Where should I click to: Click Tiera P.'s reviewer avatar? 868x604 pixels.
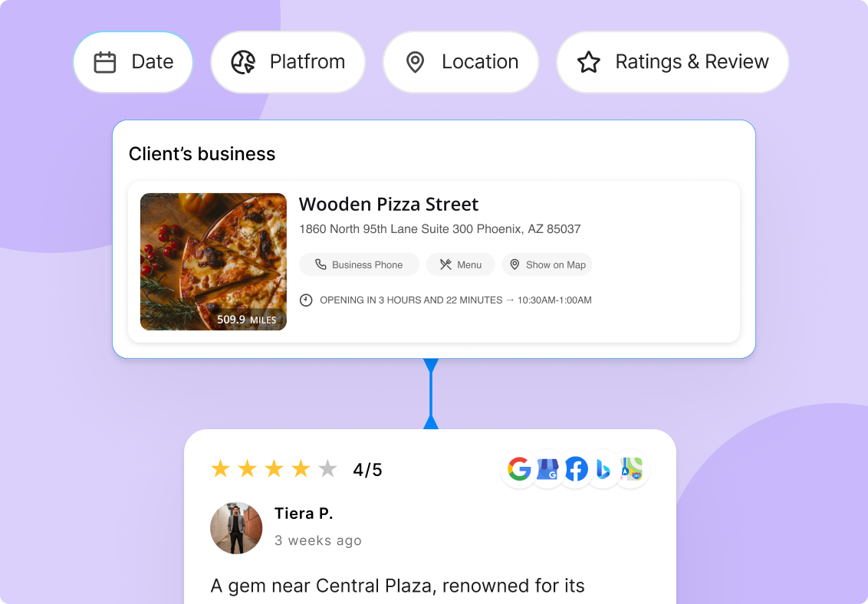[x=236, y=528]
